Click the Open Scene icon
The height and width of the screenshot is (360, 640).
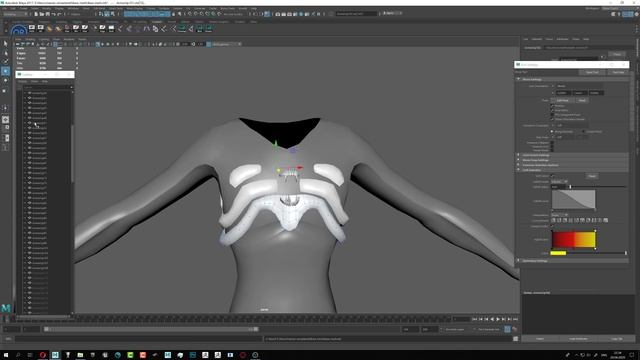point(42,14)
